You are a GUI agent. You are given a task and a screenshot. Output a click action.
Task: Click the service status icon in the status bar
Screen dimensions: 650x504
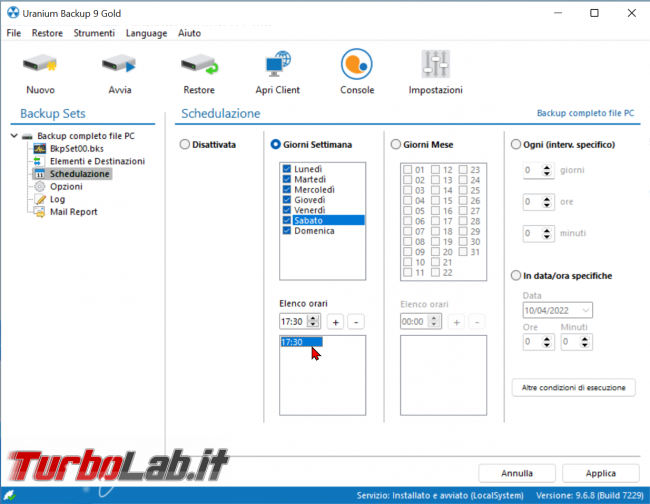pos(9,495)
